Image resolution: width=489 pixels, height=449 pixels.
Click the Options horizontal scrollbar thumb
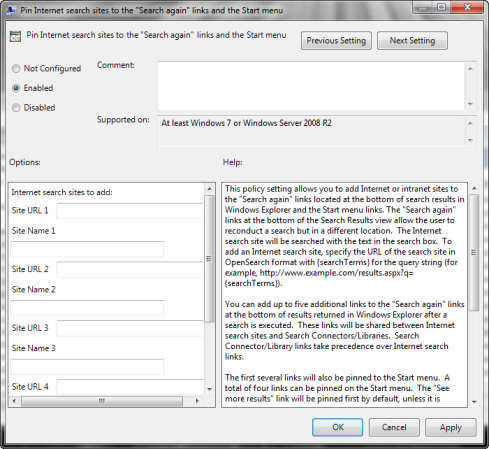click(102, 401)
